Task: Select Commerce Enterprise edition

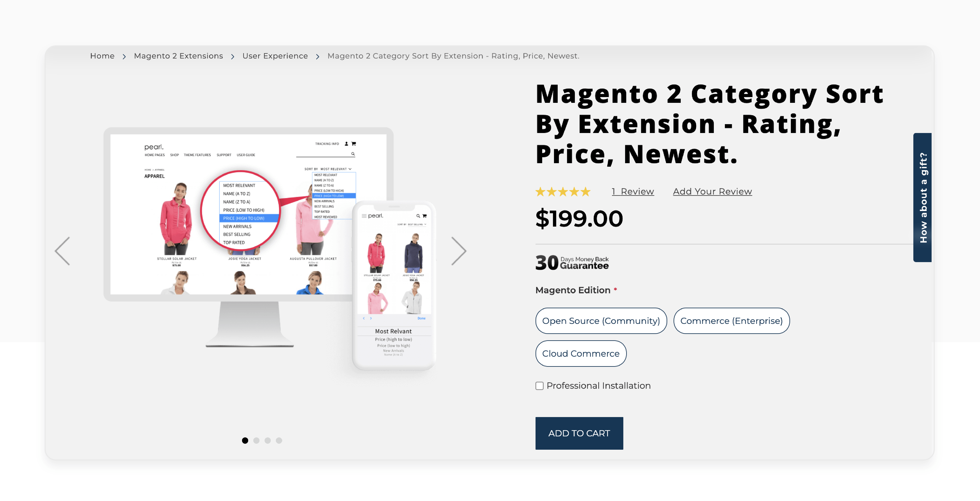Action: click(x=732, y=320)
